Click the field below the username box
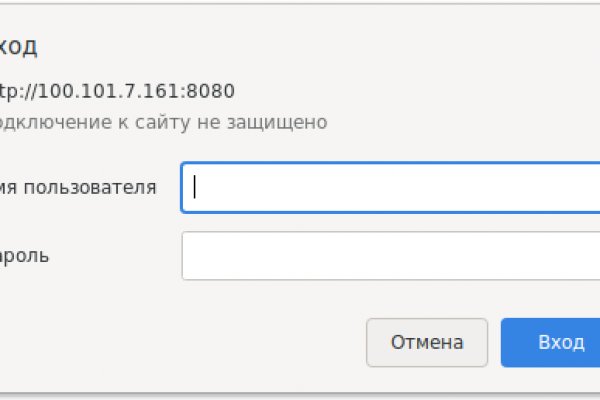Viewport: 600px width, 400px height. [x=390, y=256]
